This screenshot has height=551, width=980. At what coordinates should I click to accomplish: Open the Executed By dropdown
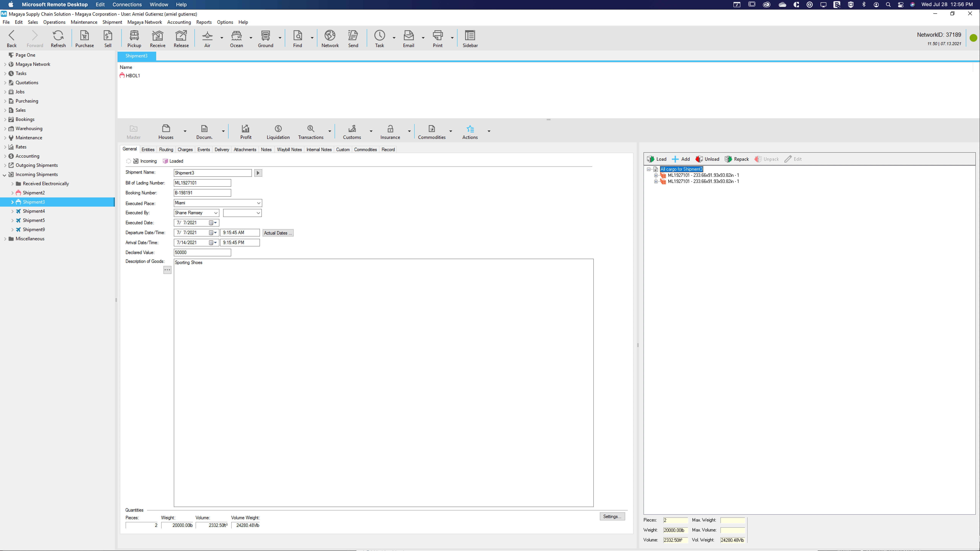click(x=216, y=213)
